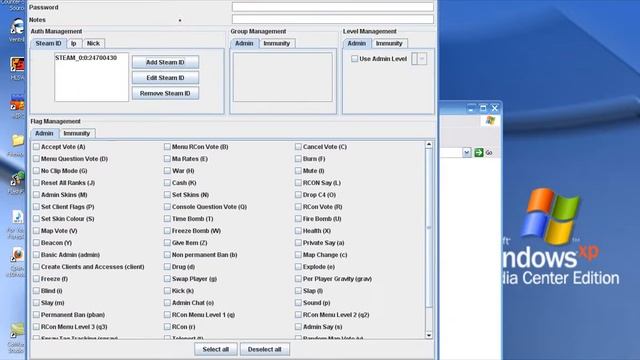Screen dimensions: 640x360
Task: Enable RCon Menu Level 2 (q2) checkbox
Action: tap(298, 315)
